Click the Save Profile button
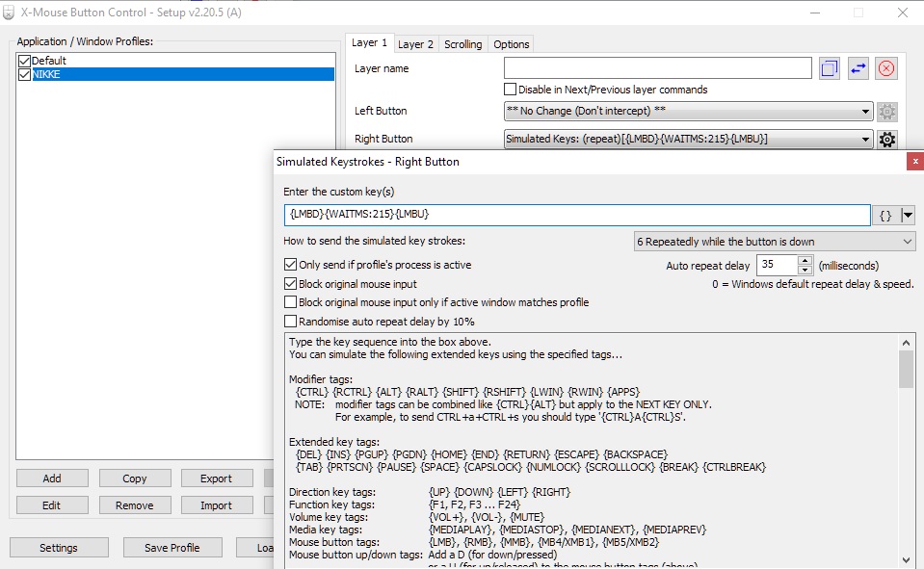Screen dimensions: 924x569 (x=172, y=548)
